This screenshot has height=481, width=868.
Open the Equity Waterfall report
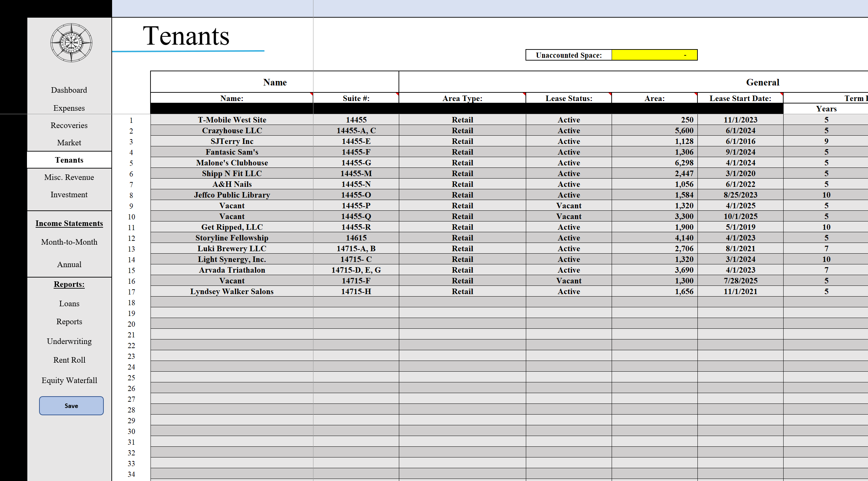(69, 380)
